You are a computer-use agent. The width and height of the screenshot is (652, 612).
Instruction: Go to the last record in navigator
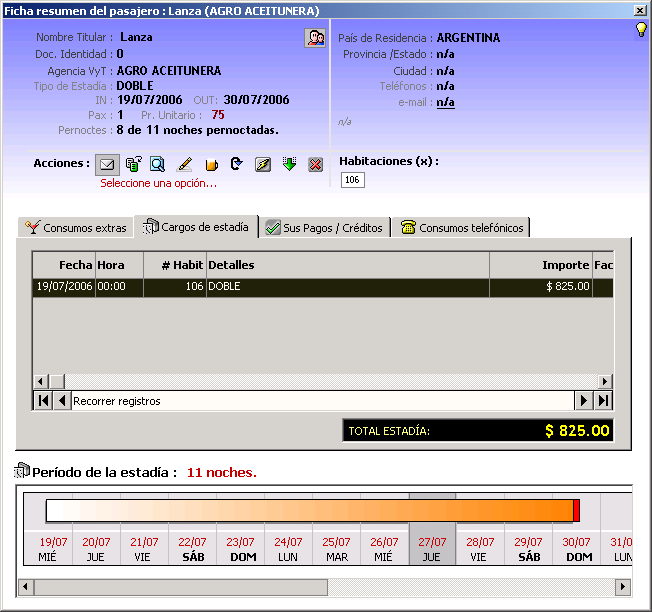point(604,401)
